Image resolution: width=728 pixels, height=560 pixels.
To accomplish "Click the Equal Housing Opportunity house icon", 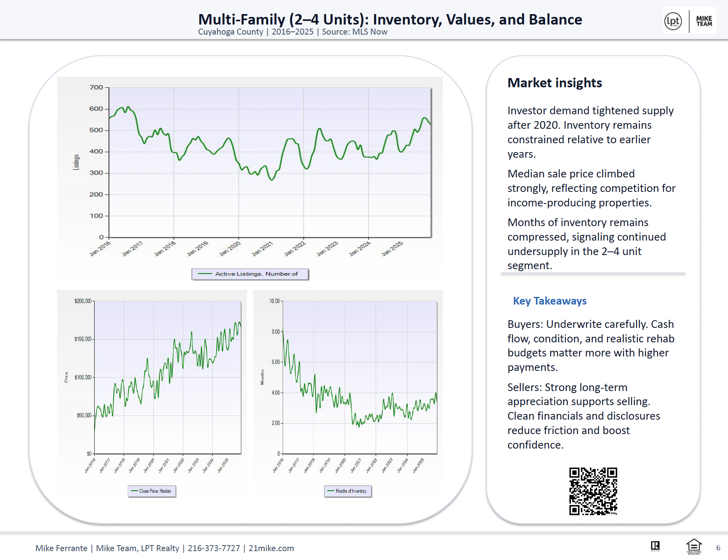I will pyautogui.click(x=694, y=546).
